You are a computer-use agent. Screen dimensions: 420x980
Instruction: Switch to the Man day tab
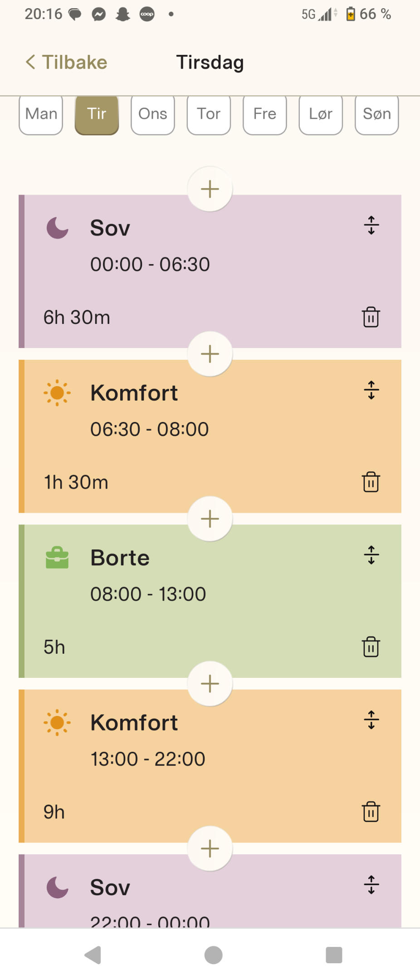41,114
